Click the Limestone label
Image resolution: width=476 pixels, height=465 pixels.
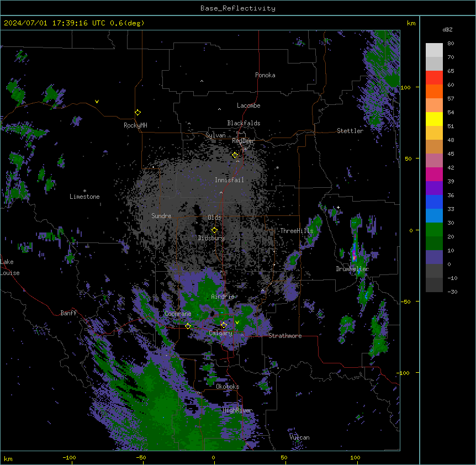84,197
